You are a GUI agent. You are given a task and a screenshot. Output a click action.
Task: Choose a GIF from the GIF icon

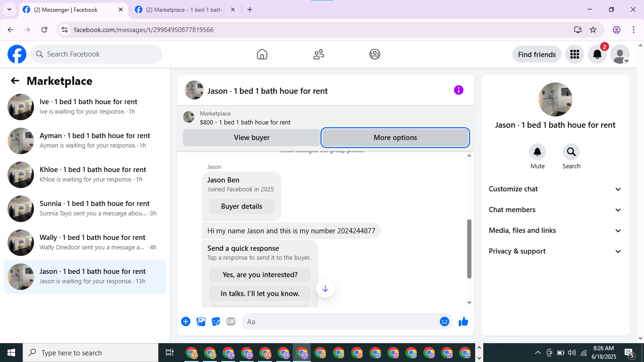pyautogui.click(x=231, y=321)
